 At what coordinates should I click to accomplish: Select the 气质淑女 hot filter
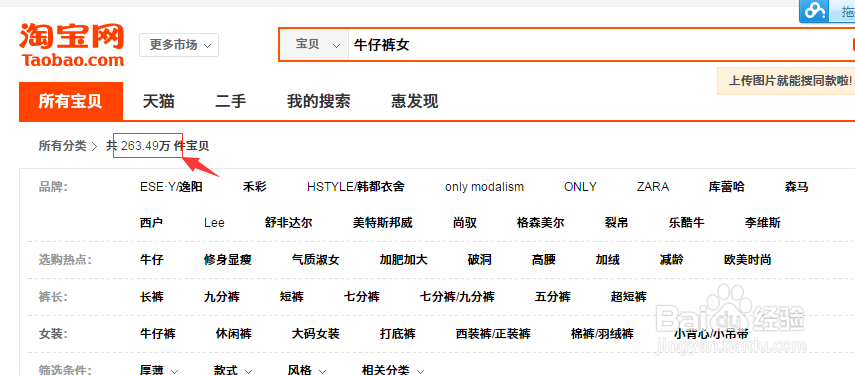tap(316, 260)
